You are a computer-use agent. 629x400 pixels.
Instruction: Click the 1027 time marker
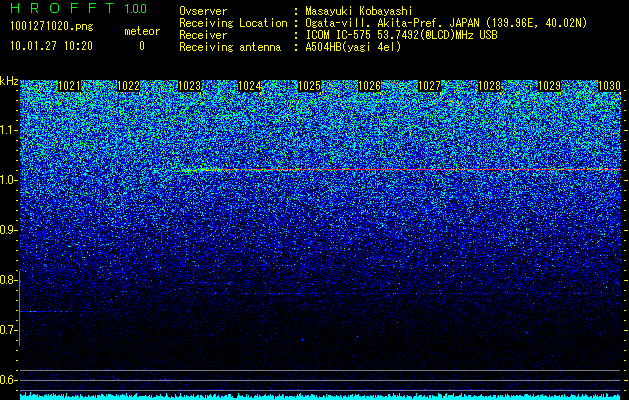click(x=429, y=86)
